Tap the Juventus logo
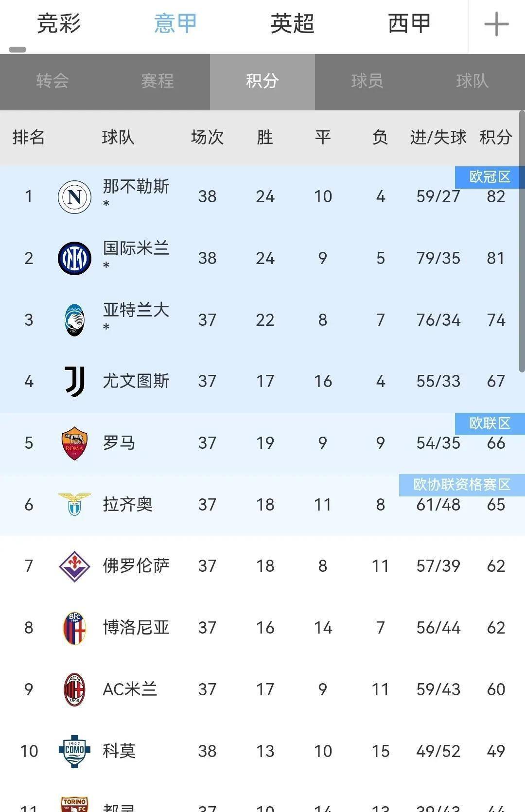Viewport: 525px width, 812px height. [x=75, y=382]
